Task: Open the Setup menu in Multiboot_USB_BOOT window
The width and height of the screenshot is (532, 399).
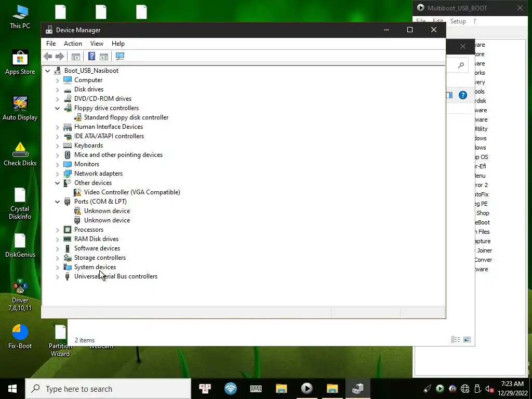Action: (x=458, y=21)
